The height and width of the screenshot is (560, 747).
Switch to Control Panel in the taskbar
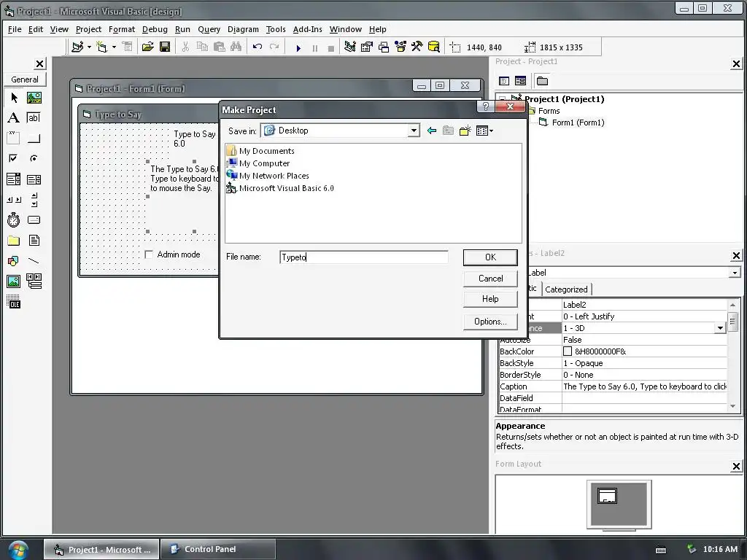pos(217,549)
